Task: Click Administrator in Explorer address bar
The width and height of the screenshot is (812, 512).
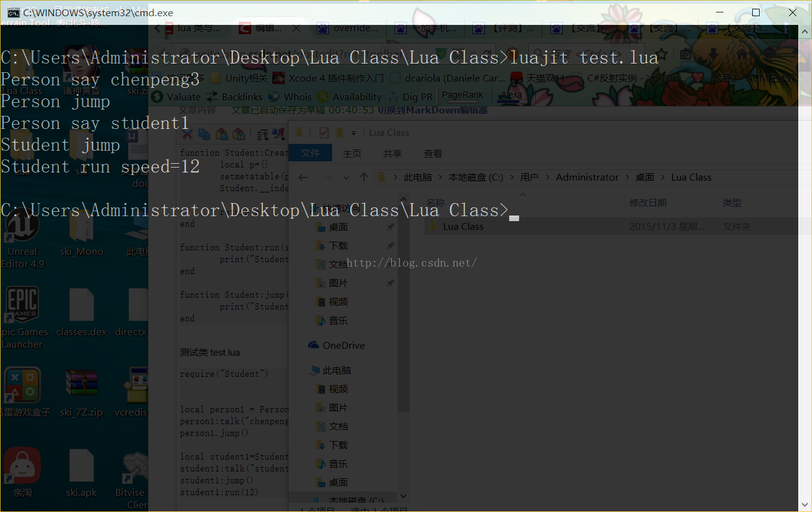Action: (x=587, y=178)
